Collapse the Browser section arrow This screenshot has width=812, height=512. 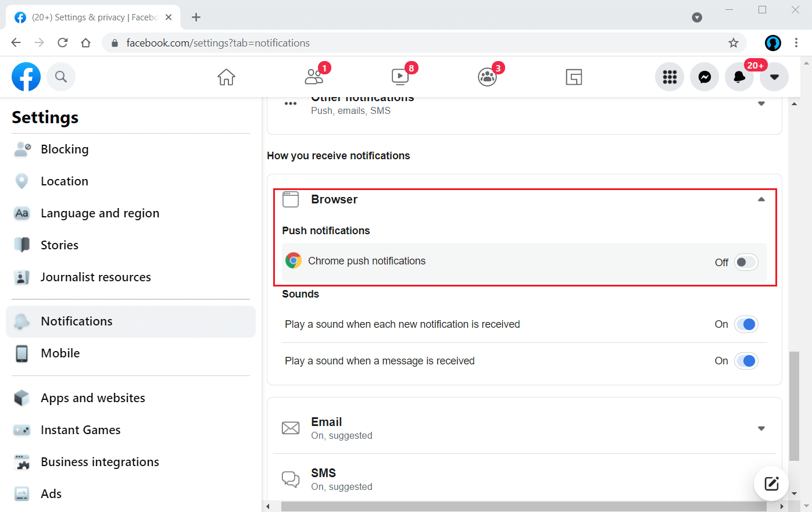click(761, 199)
